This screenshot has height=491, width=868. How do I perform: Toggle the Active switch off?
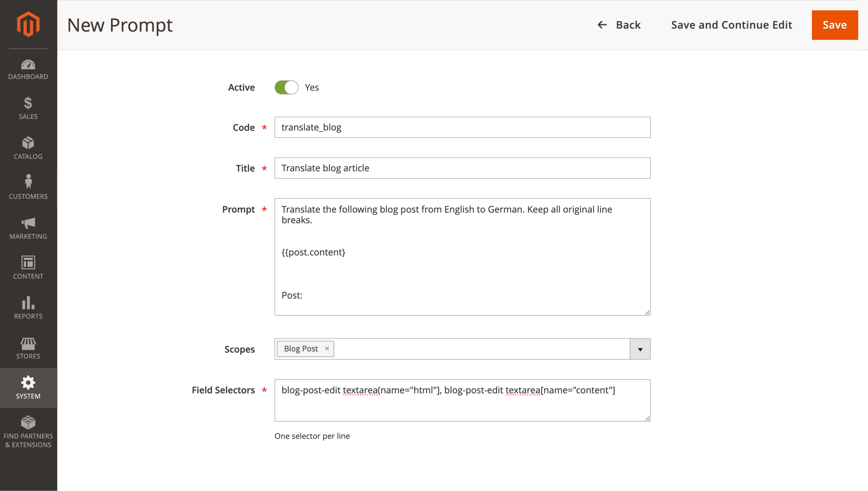286,87
